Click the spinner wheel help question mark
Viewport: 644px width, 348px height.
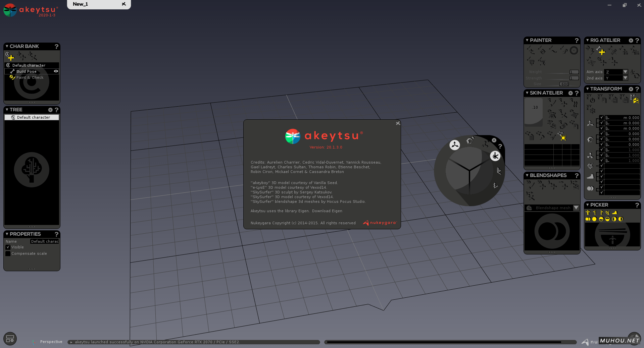tap(500, 147)
